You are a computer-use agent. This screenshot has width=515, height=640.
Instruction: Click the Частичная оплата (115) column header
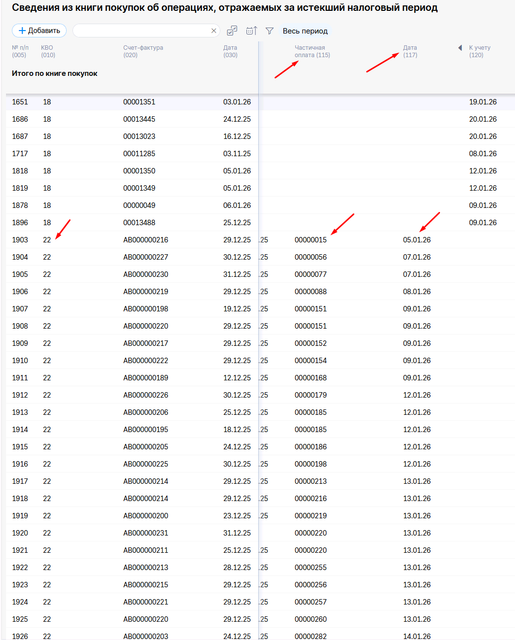pos(312,51)
